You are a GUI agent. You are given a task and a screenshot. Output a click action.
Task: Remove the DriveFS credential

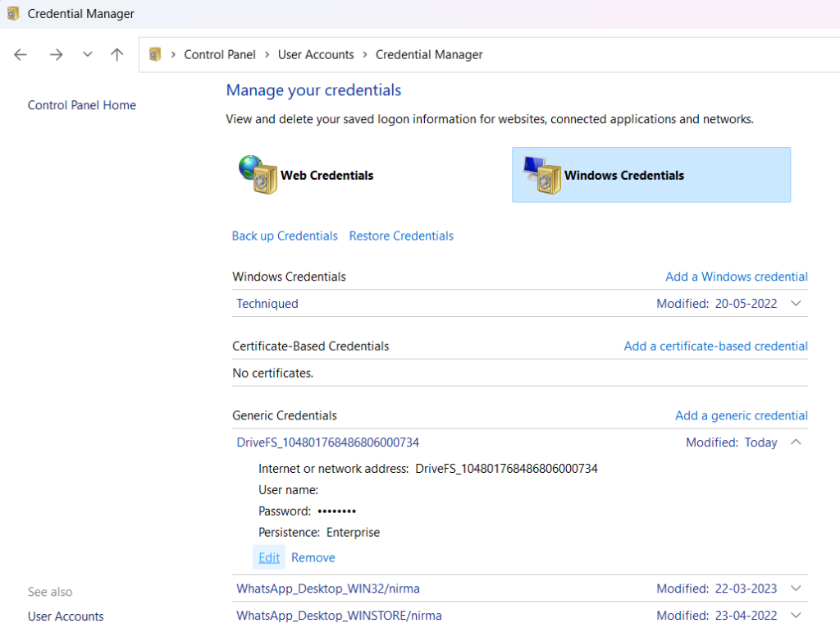pyautogui.click(x=313, y=557)
